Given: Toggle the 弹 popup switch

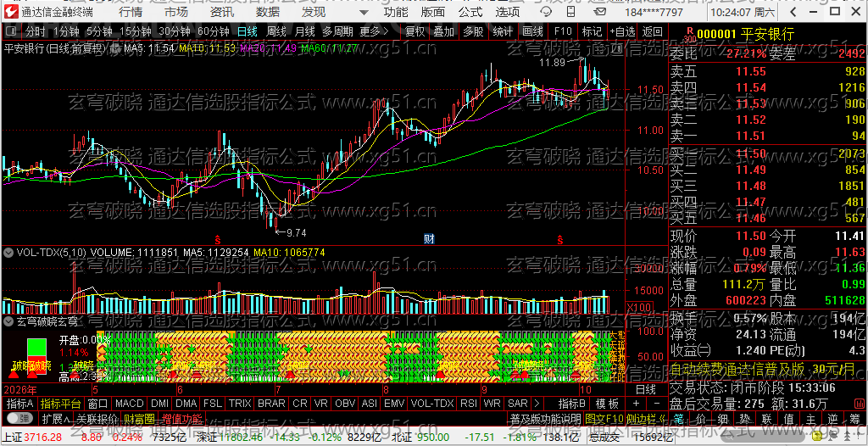Looking at the screenshot, I should [20, 418].
